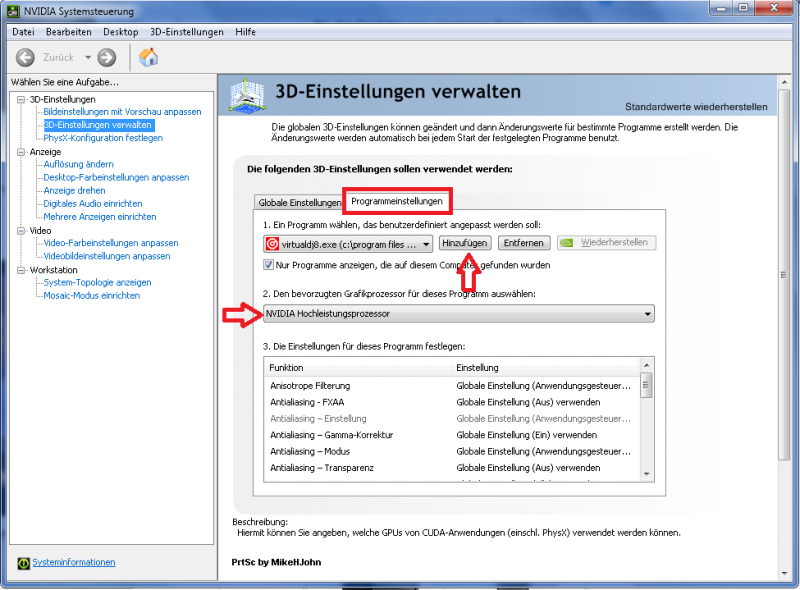The height and width of the screenshot is (590, 800).
Task: Select the 'Antialiasing - FXAA' row
Action: pyautogui.click(x=453, y=402)
